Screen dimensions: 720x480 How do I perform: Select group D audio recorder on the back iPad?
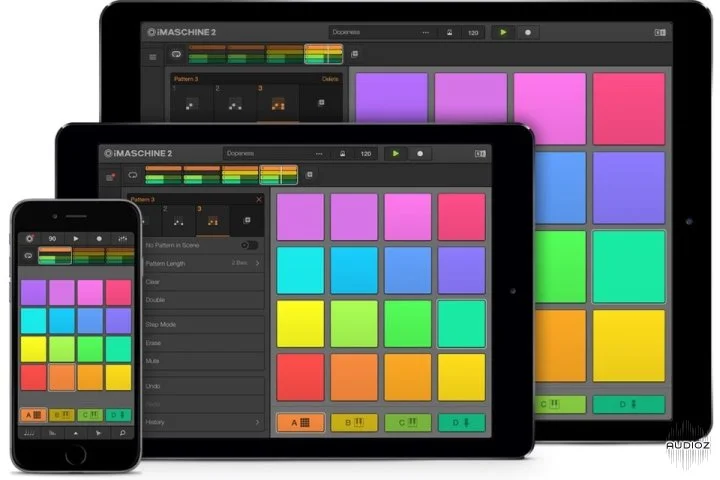(x=629, y=404)
